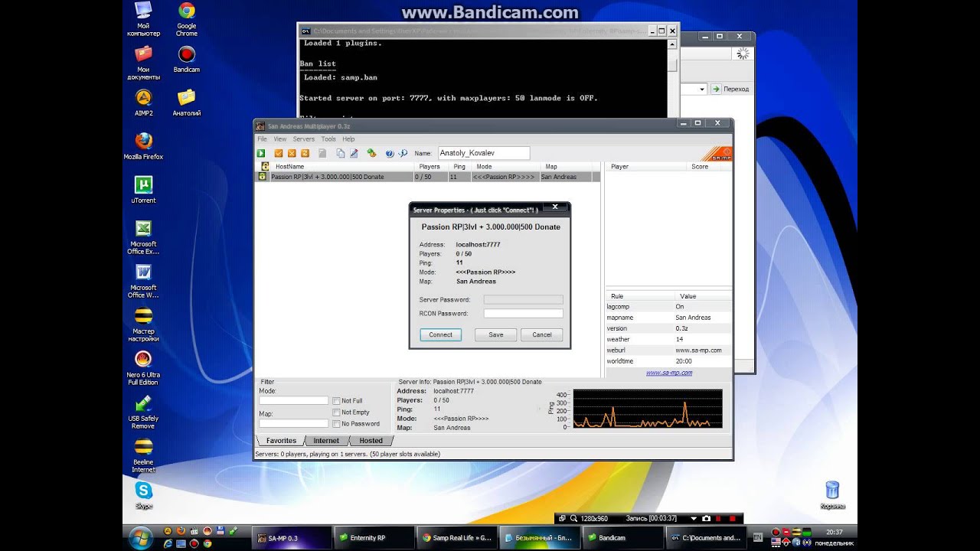980x551 pixels.
Task: Click the Mode filter input field
Action: (x=293, y=400)
